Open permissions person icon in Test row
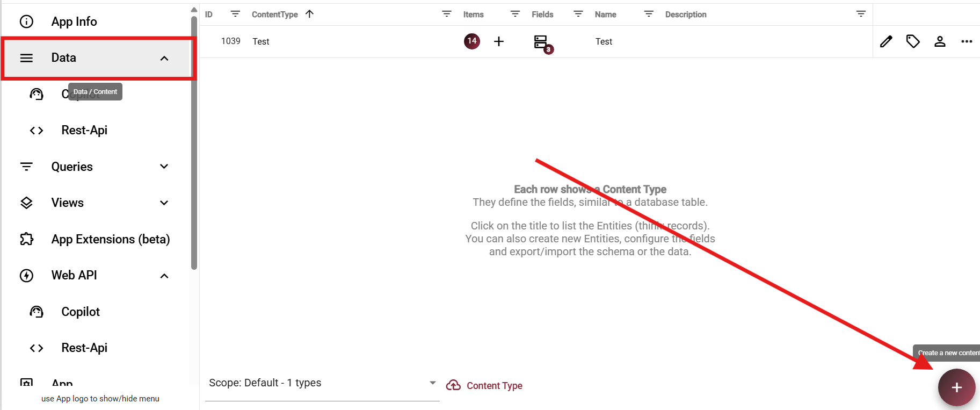Screen dimensions: 980x410 tap(940, 41)
